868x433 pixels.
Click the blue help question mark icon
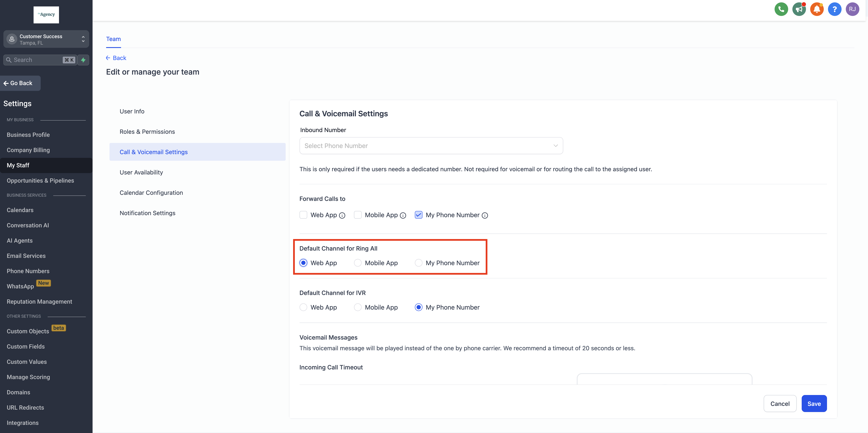tap(834, 9)
